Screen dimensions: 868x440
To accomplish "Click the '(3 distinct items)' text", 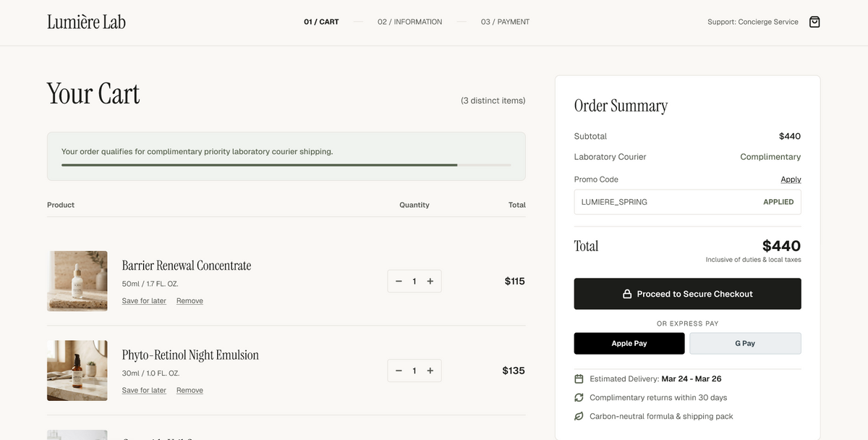I will pyautogui.click(x=493, y=101).
